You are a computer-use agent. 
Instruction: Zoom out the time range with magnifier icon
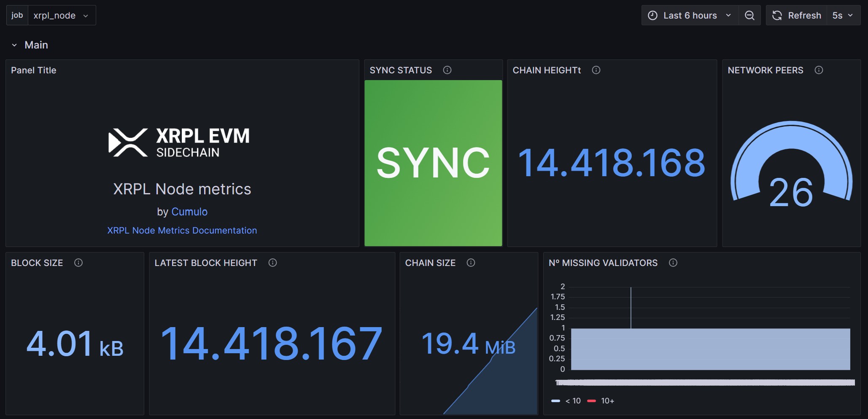pos(749,16)
